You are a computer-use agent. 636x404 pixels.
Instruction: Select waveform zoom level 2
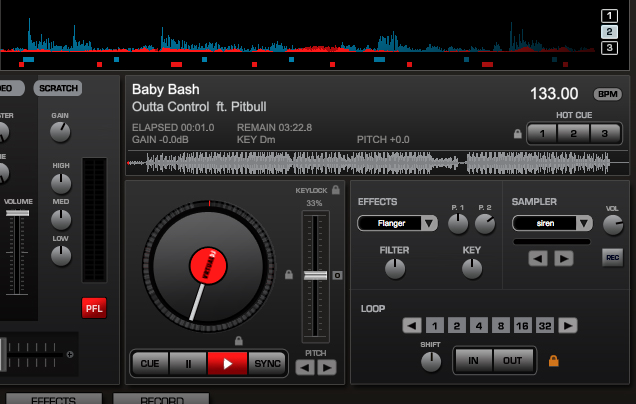tap(609, 32)
